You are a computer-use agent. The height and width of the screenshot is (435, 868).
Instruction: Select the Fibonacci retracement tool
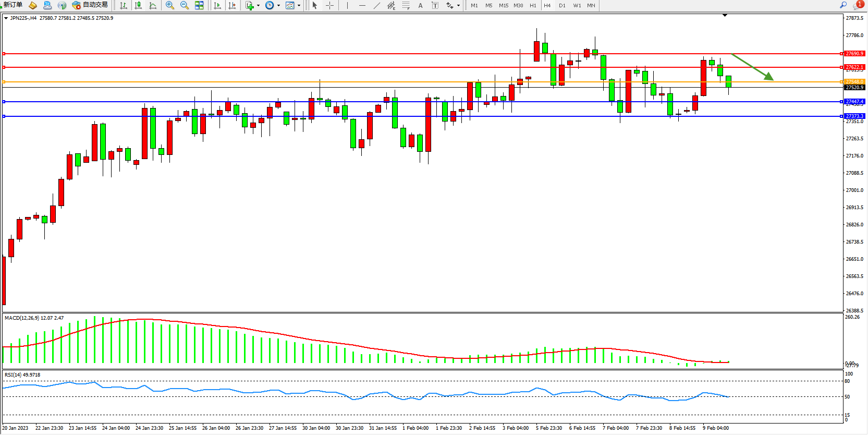tap(406, 5)
